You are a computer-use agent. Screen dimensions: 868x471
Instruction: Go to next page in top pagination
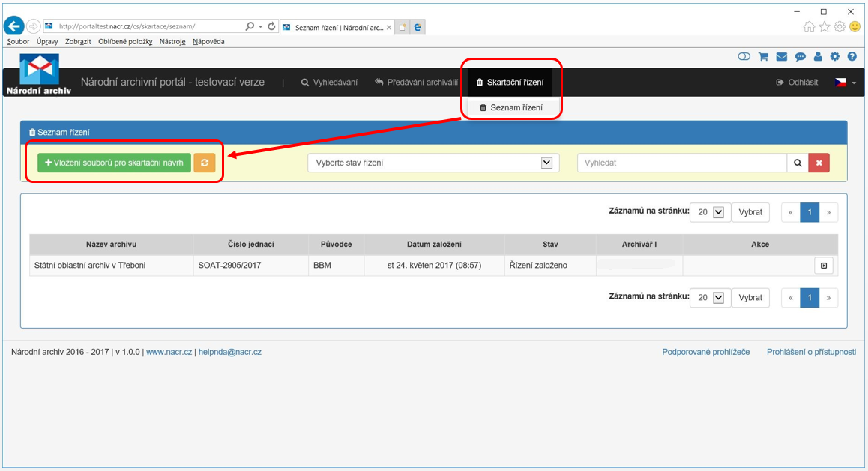click(828, 212)
